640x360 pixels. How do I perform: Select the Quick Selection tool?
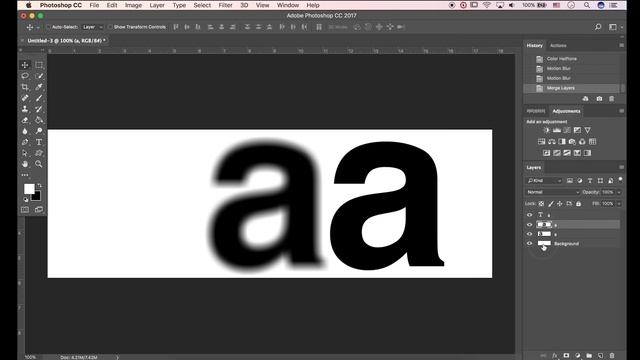pyautogui.click(x=39, y=76)
